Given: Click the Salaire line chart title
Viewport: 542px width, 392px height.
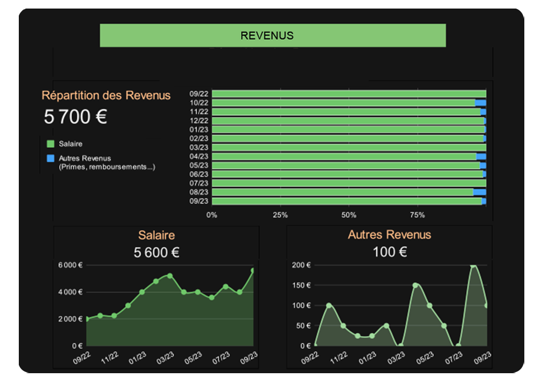Looking at the screenshot, I should coord(156,235).
